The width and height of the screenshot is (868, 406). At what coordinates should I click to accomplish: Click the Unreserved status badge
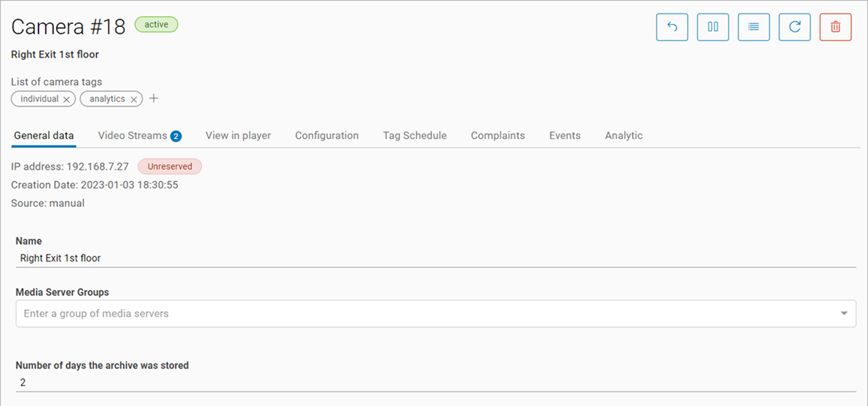pos(170,166)
